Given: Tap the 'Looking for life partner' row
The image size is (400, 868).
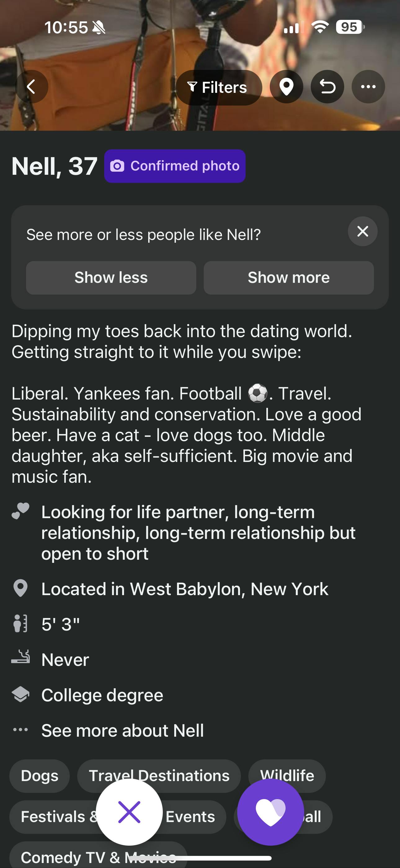Looking at the screenshot, I should point(198,533).
